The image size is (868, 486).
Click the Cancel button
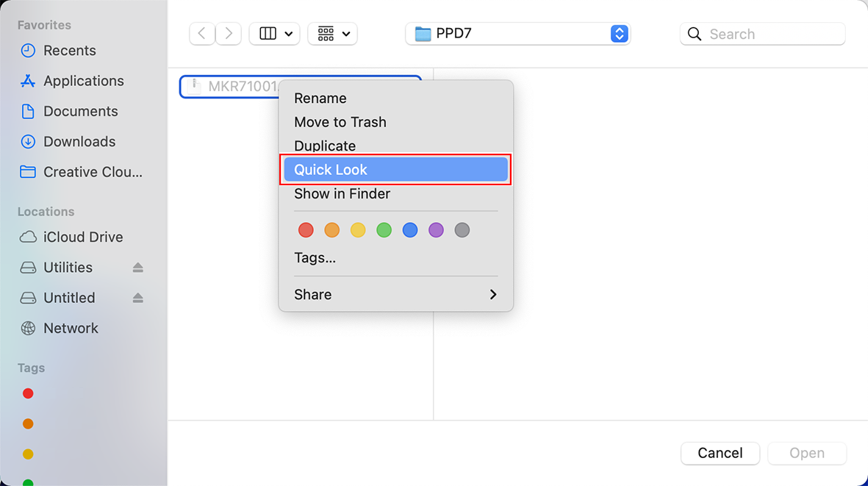coord(720,453)
